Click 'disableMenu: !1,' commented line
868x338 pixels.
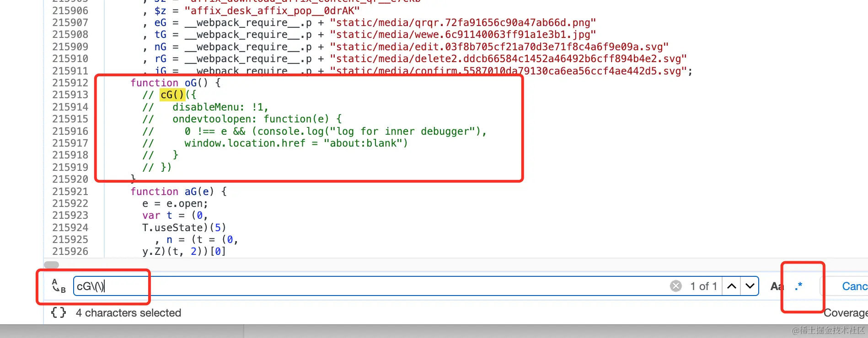point(220,107)
